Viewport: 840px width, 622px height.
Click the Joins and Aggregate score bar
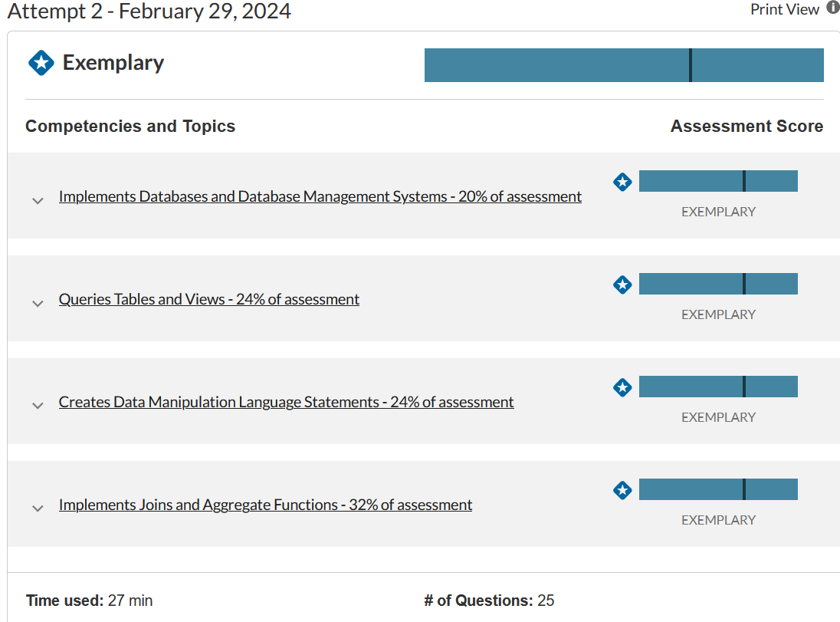[718, 489]
